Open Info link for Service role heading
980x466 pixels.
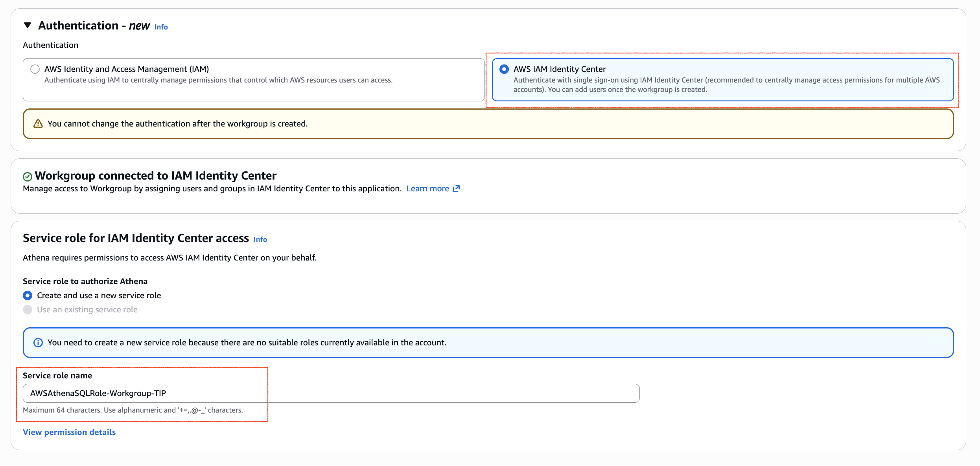[x=260, y=239]
